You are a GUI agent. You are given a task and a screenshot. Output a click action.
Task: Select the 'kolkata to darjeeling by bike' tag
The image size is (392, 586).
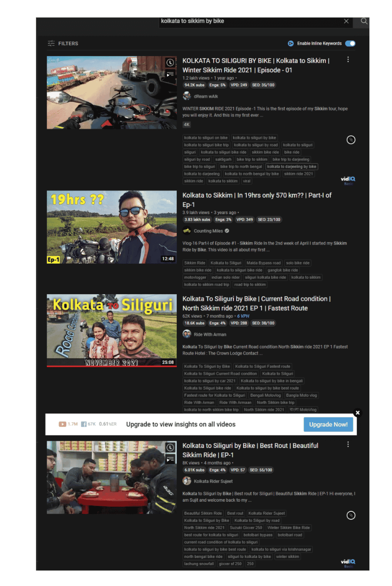tap(291, 167)
